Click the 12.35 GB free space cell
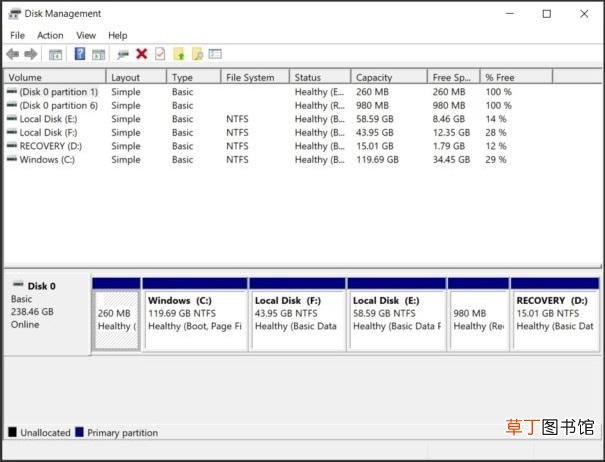605x462 pixels. [x=451, y=132]
